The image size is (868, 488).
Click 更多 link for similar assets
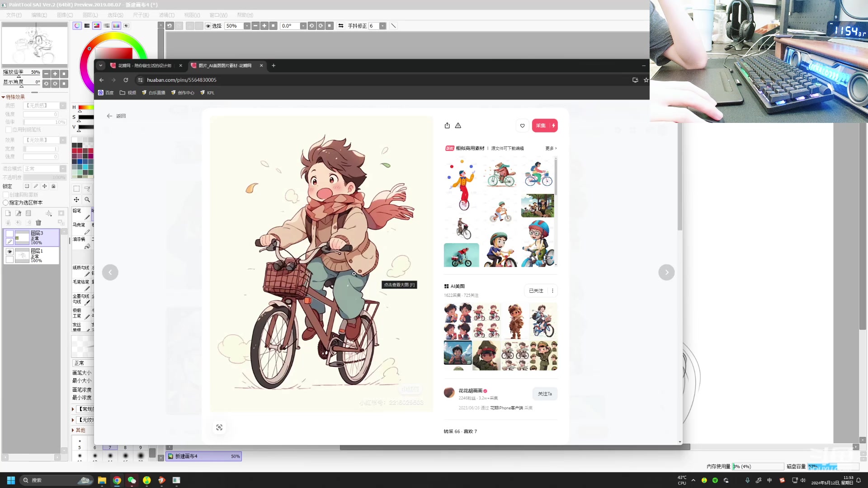pos(551,148)
